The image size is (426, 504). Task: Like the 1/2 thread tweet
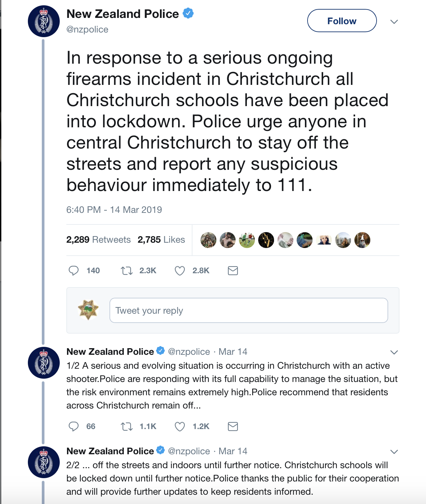pyautogui.click(x=180, y=426)
